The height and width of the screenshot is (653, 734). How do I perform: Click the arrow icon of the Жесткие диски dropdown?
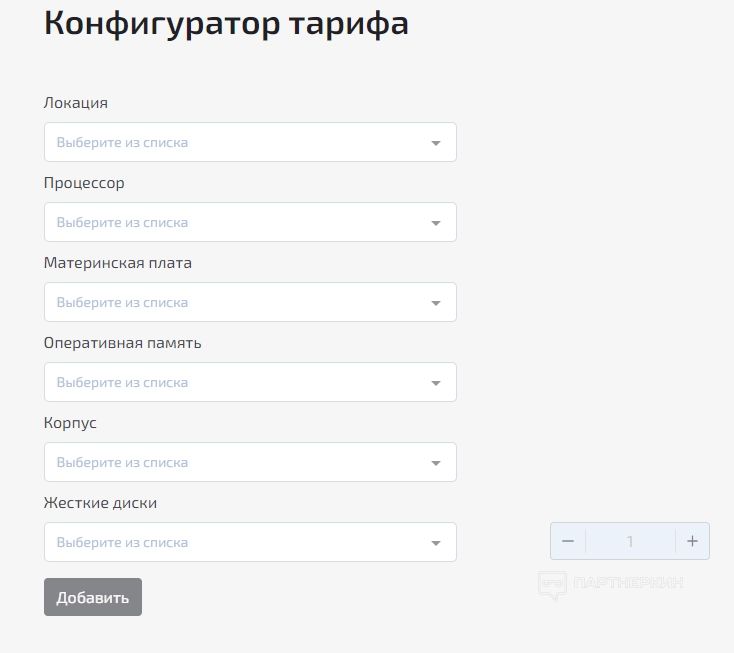coord(436,543)
